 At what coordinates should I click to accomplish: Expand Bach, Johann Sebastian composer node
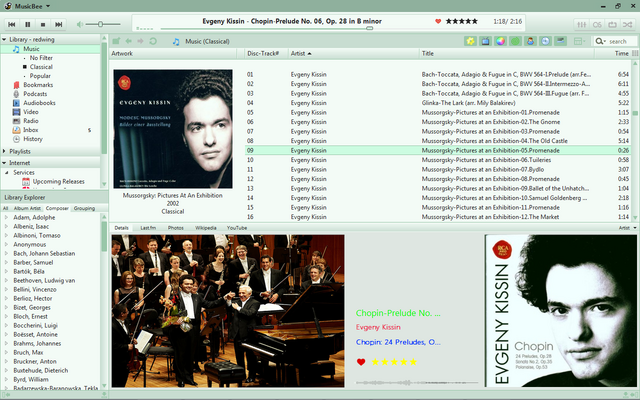[x=6, y=253]
